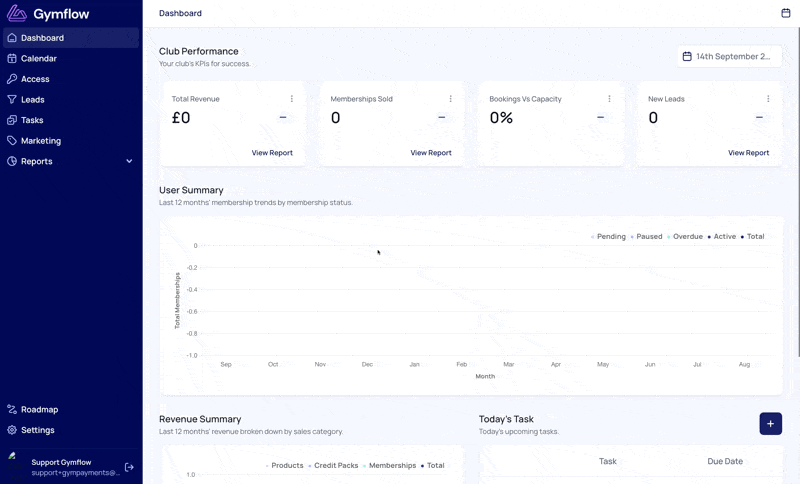
Task: Click the logout icon beside Support Gymflow
Action: point(129,467)
